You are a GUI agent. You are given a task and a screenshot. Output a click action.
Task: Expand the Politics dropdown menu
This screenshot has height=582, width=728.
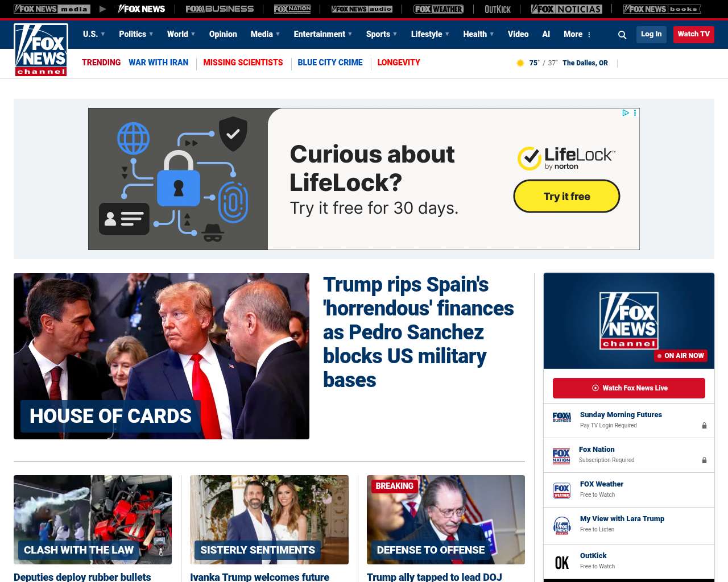click(x=136, y=34)
